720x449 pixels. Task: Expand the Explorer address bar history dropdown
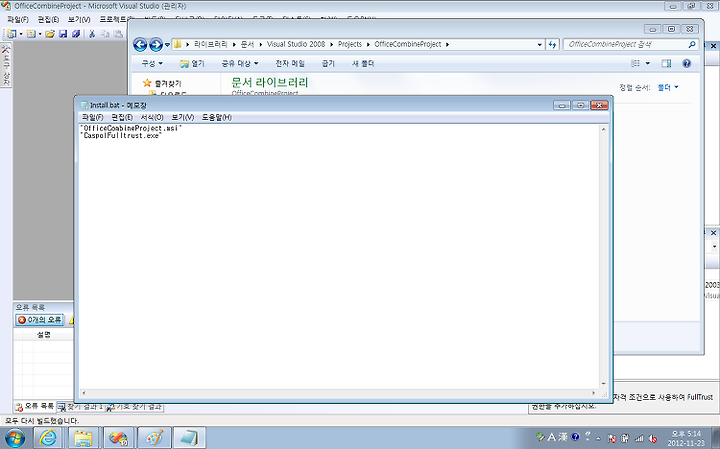click(x=540, y=45)
